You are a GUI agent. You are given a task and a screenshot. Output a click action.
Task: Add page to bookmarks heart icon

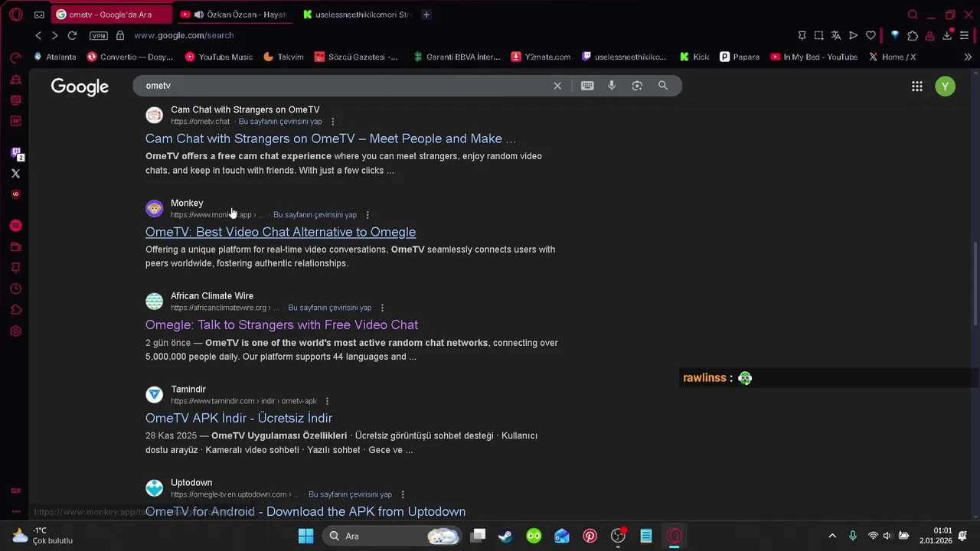point(871,35)
